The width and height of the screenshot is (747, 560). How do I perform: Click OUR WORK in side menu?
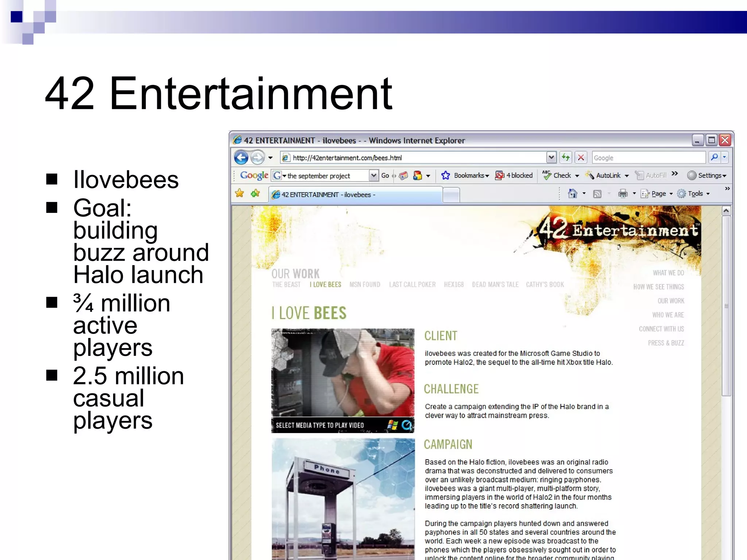click(x=671, y=301)
